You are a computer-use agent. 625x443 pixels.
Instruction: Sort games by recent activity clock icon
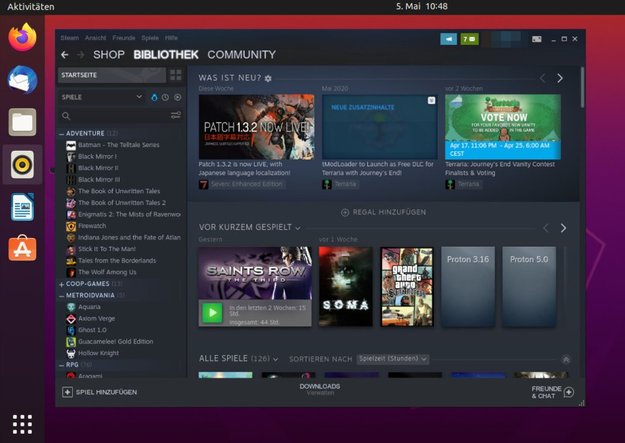(x=165, y=97)
